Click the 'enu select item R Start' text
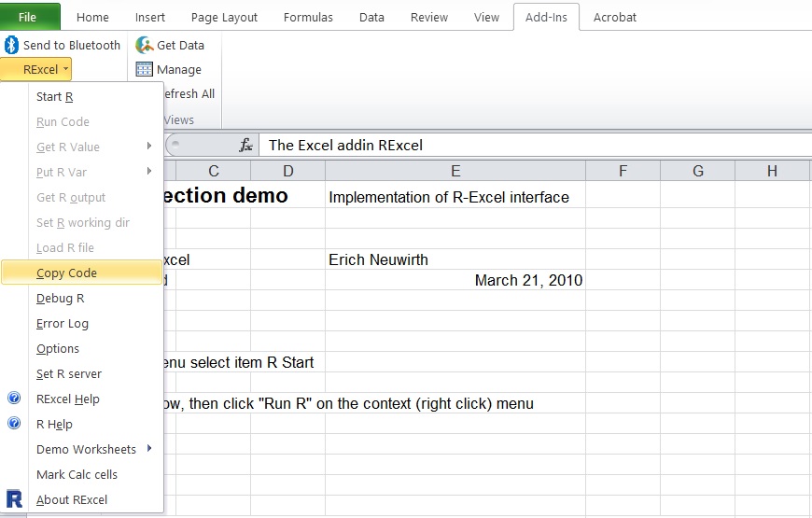This screenshot has height=518, width=812. click(x=239, y=362)
